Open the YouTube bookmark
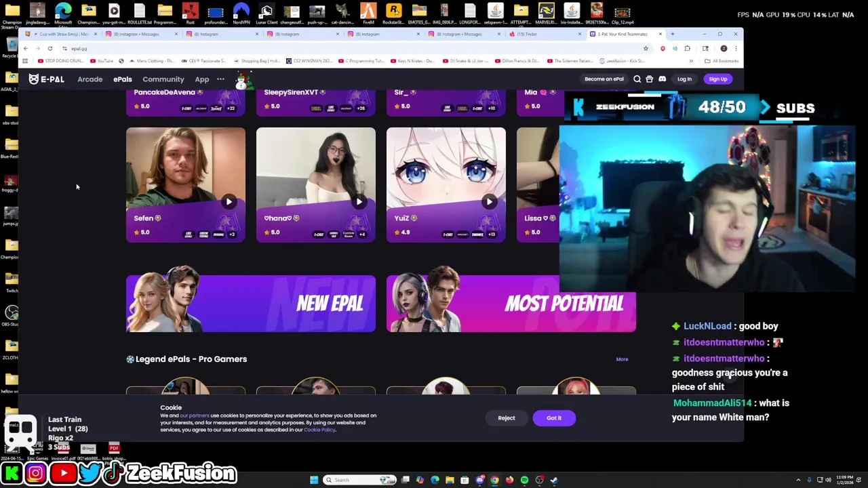Screen dimensions: 868x488 pyautogui.click(x=101, y=61)
